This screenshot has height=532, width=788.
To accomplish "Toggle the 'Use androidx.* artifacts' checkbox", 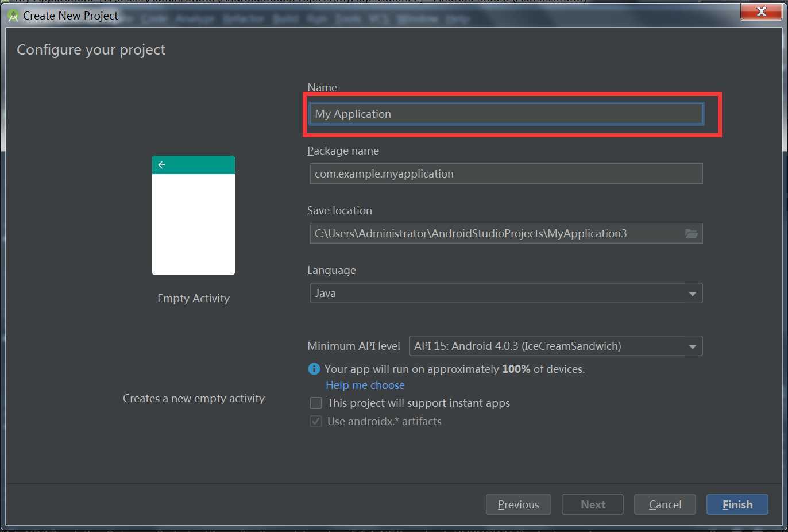I will [316, 421].
